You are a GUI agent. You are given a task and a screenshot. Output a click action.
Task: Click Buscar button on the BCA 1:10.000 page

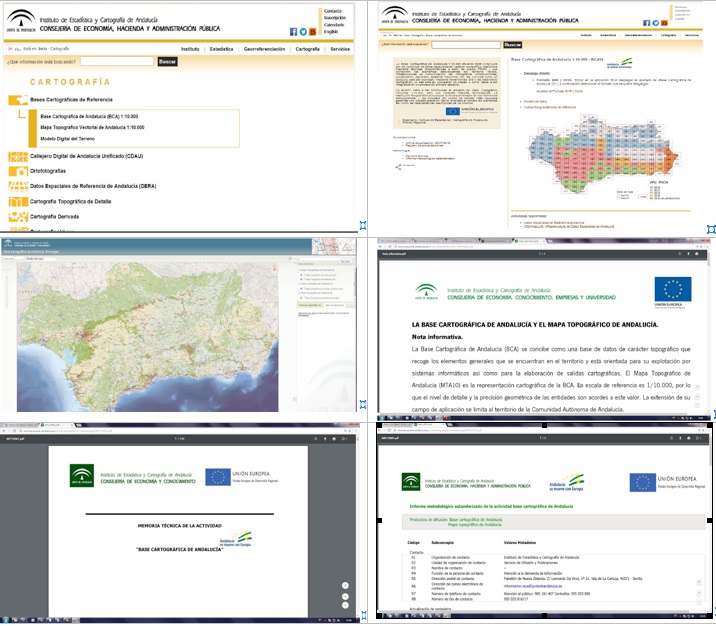click(x=512, y=45)
